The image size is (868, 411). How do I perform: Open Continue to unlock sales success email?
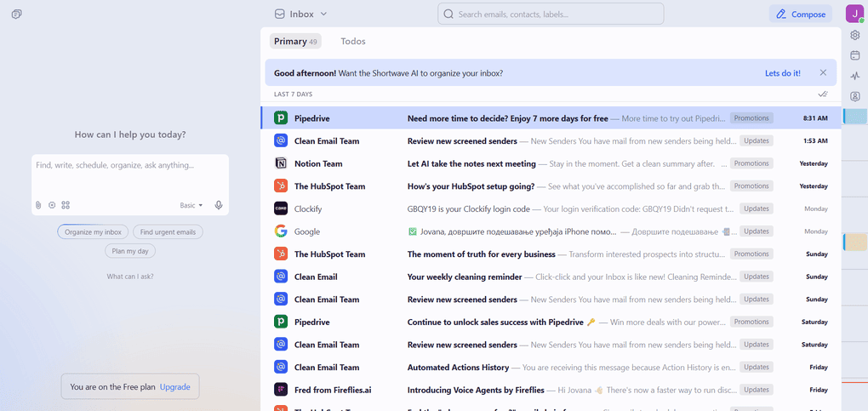551,322
